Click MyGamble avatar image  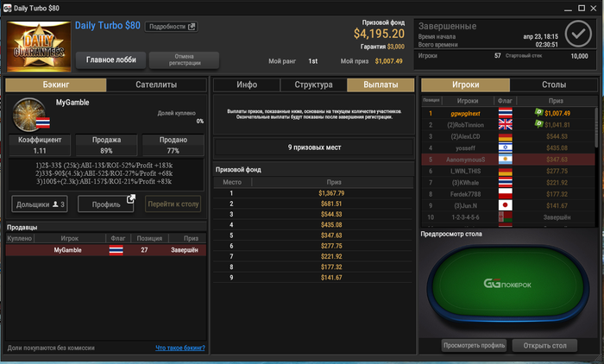pyautogui.click(x=29, y=115)
